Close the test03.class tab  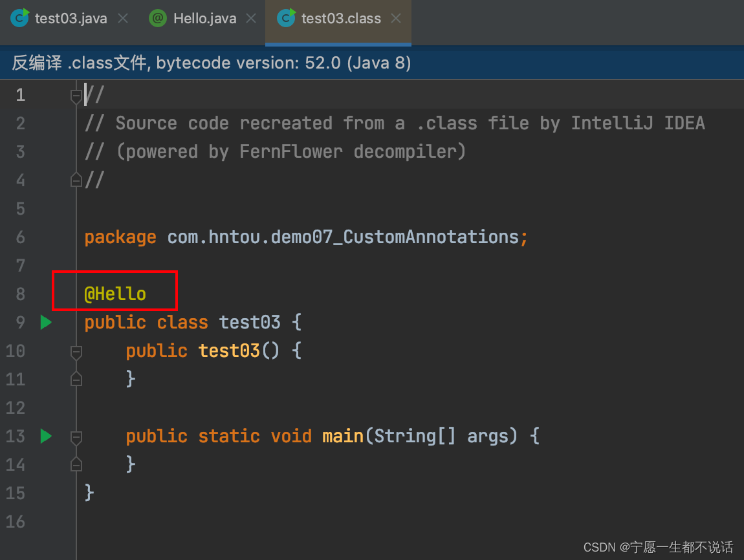(395, 18)
